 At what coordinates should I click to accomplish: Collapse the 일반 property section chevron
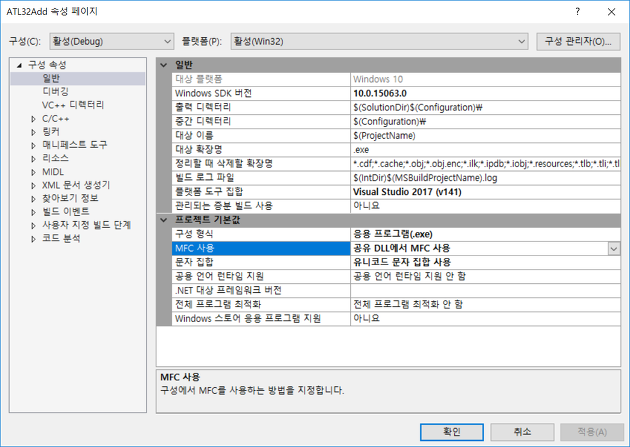point(164,65)
